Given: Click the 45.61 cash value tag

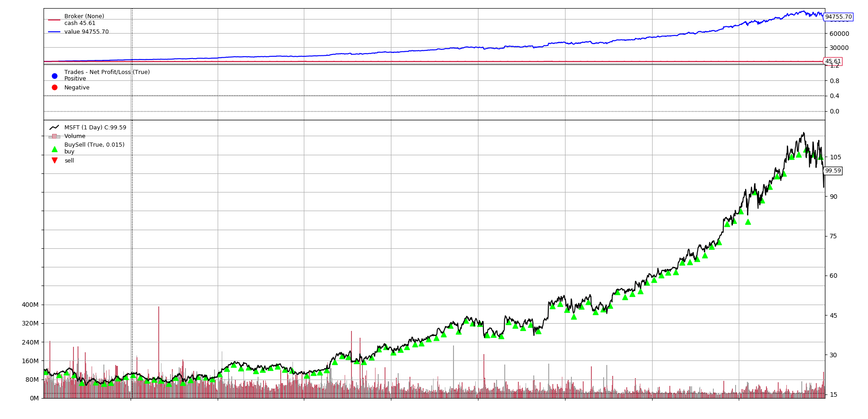Looking at the screenshot, I should coord(833,61).
